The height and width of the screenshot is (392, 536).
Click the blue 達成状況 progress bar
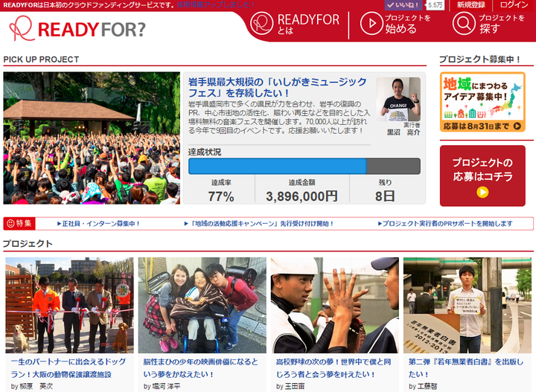(278, 167)
